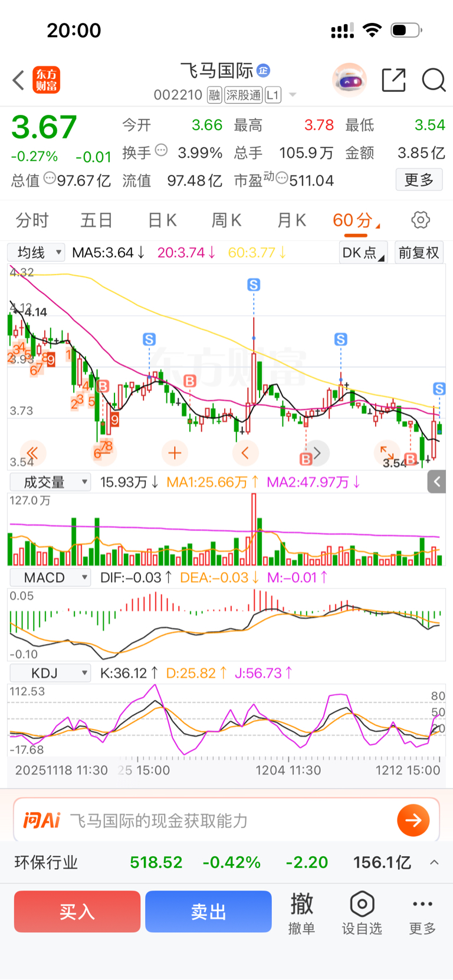Tap the bottom 更多 dots icon
The image size is (453, 980).
point(423,913)
